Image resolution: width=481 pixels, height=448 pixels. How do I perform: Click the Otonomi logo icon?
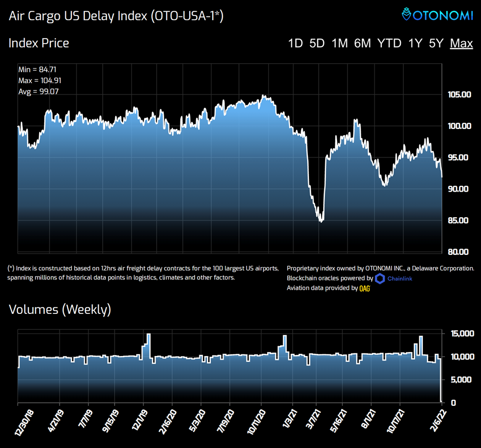click(407, 14)
